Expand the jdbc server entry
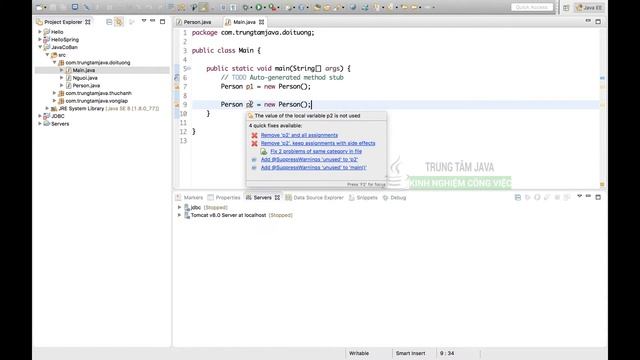Screen dimensions: 640x360 click(x=179, y=207)
